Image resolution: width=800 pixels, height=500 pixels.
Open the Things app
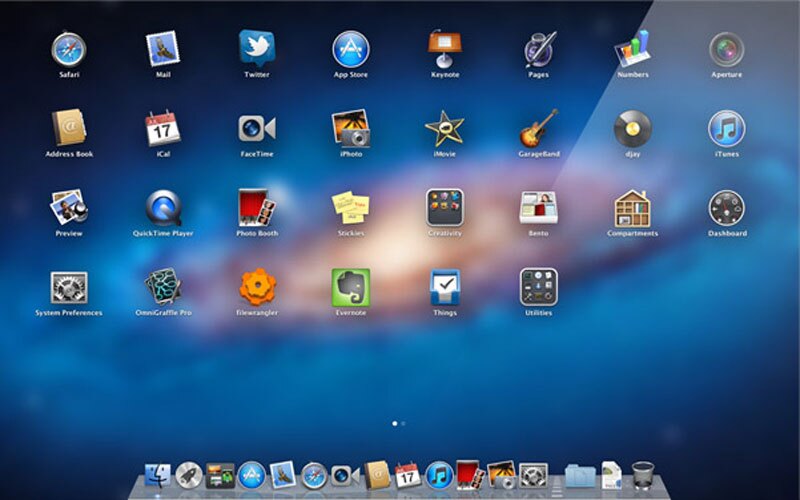(445, 288)
